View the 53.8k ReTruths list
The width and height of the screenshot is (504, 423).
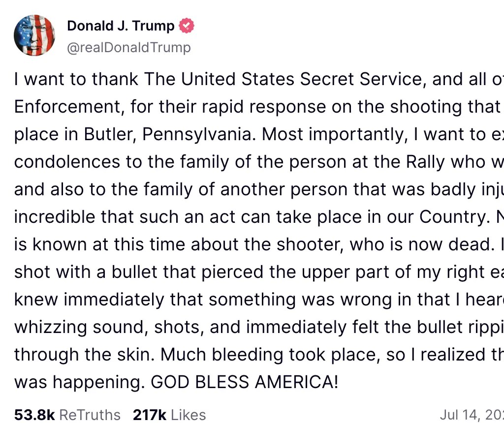67,415
